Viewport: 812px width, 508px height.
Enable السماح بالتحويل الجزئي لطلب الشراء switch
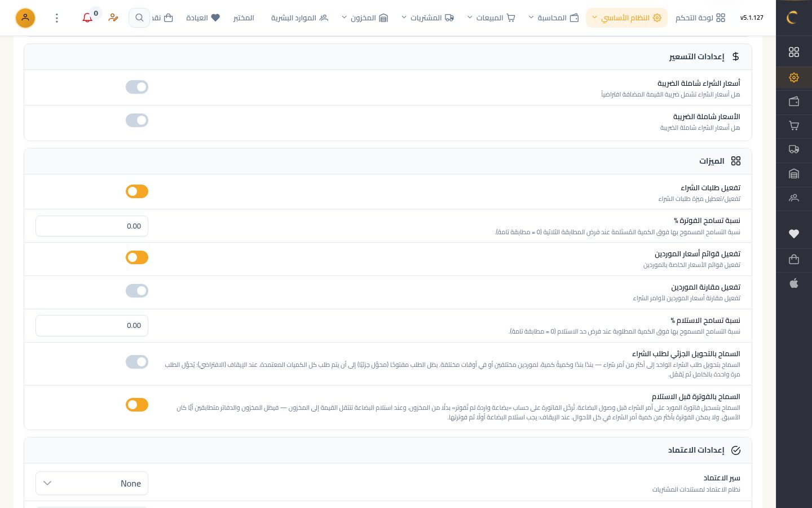137,362
